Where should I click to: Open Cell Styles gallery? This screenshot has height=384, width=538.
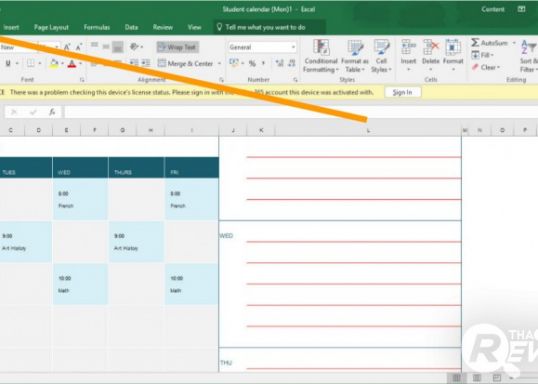(381, 56)
